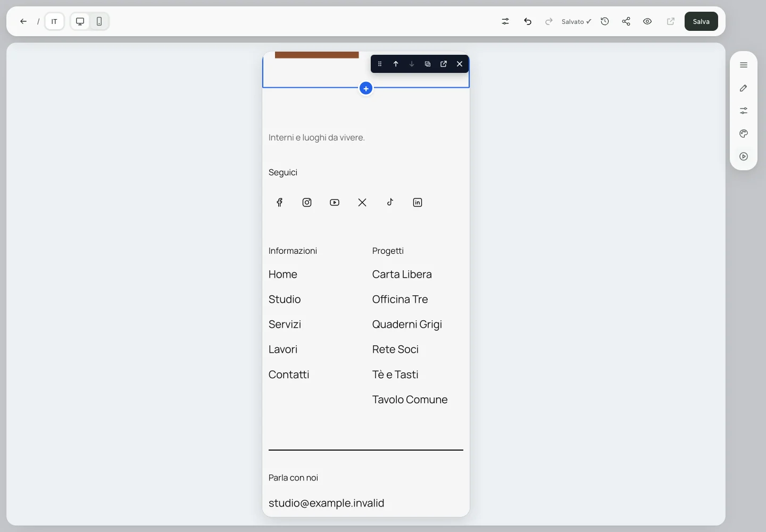The height and width of the screenshot is (532, 766).
Task: Select the Servizi footer link
Action: 285,325
